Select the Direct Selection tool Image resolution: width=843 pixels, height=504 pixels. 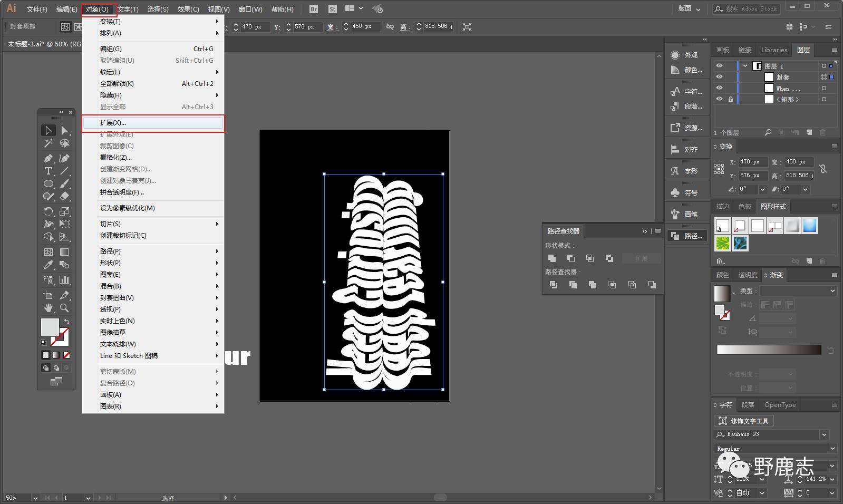pos(64,130)
